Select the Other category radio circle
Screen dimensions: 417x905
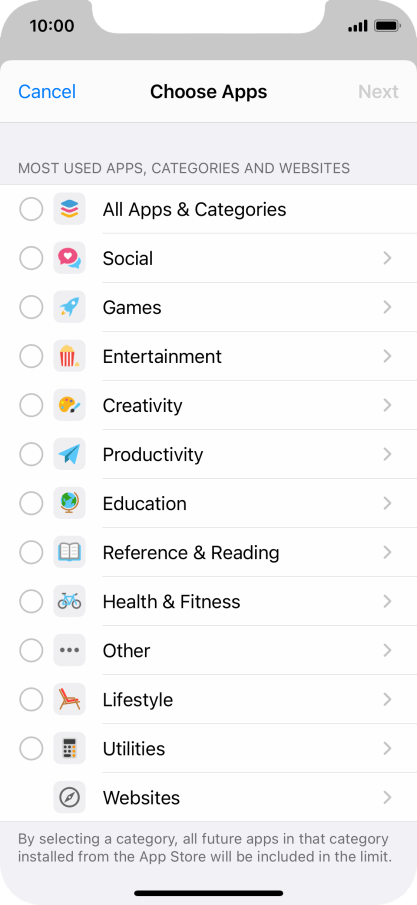[31, 650]
